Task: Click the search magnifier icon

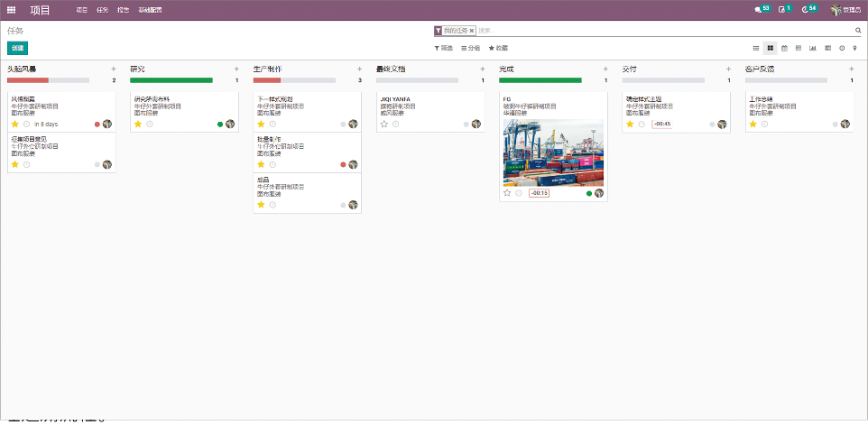Action: (x=858, y=31)
